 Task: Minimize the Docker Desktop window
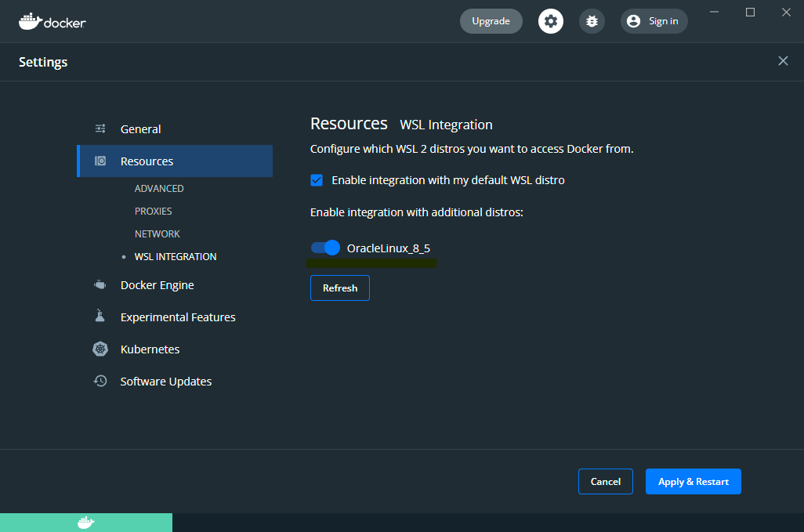point(714,12)
